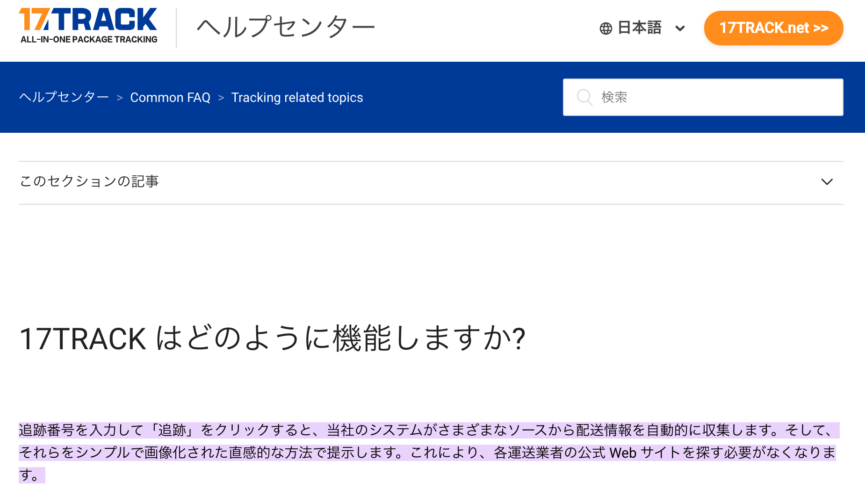Open the このセクションの記事 section list

[x=89, y=181]
